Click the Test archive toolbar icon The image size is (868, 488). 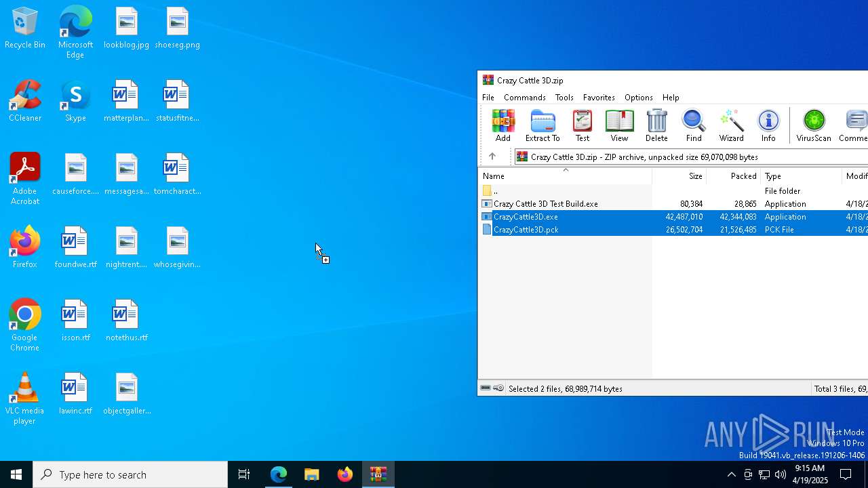(x=583, y=125)
